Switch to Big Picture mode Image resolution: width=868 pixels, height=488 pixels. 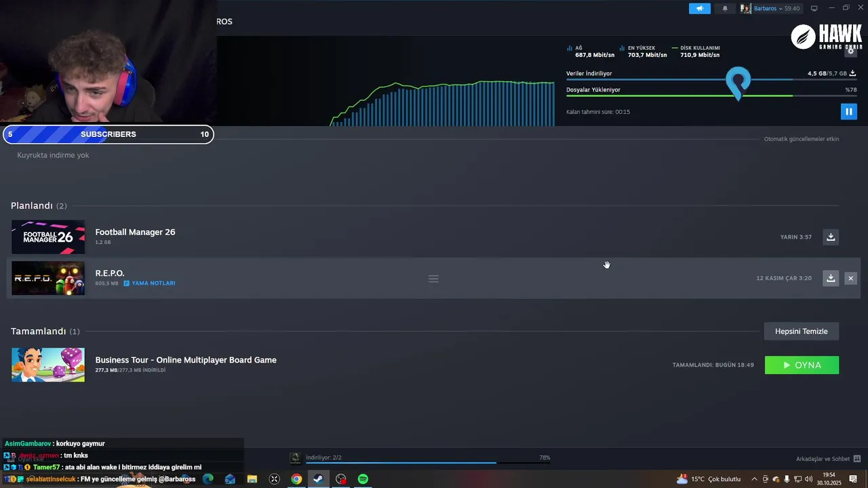click(x=814, y=8)
